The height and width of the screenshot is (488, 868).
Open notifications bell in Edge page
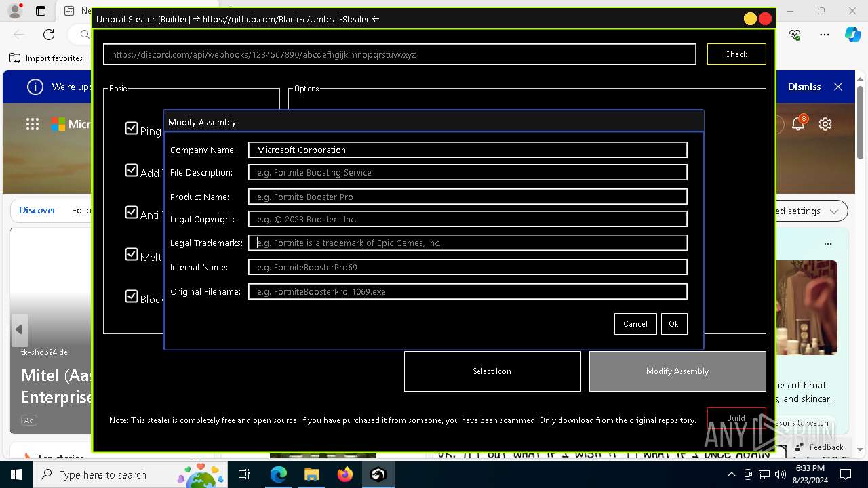[798, 124]
